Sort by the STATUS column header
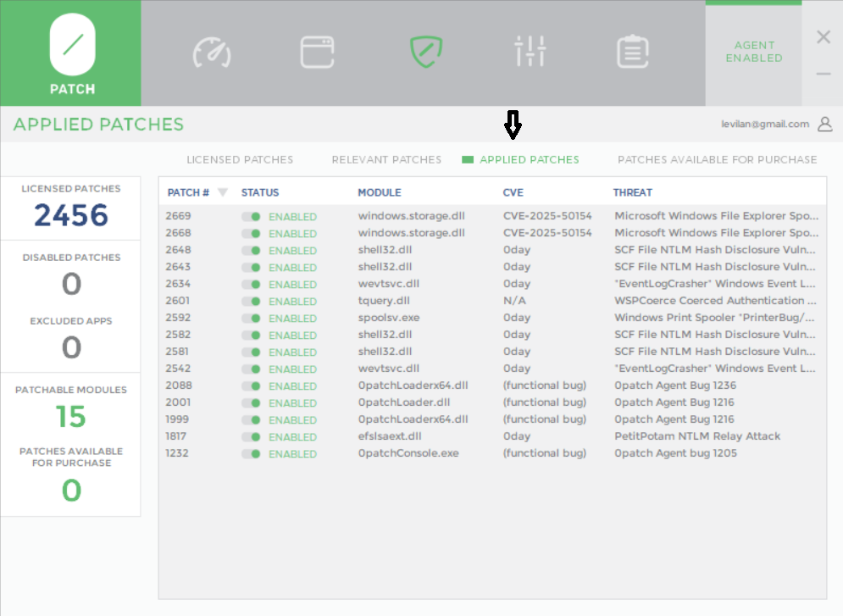 point(259,192)
